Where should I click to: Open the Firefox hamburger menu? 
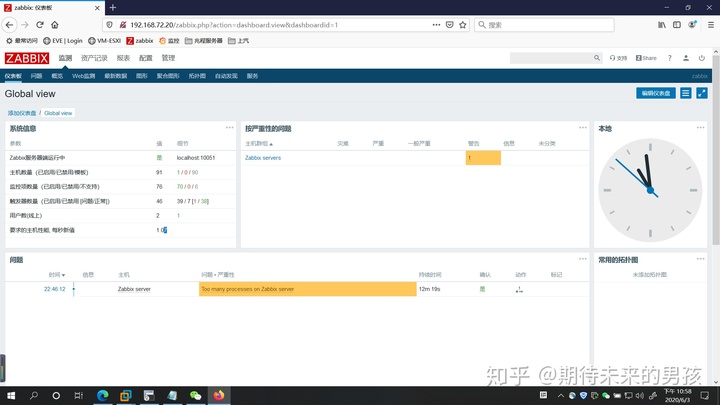[x=710, y=25]
